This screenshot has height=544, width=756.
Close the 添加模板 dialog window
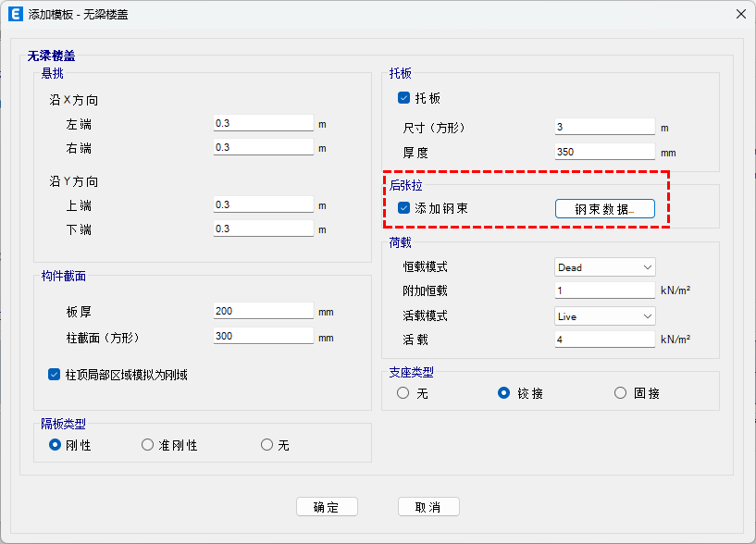click(739, 14)
